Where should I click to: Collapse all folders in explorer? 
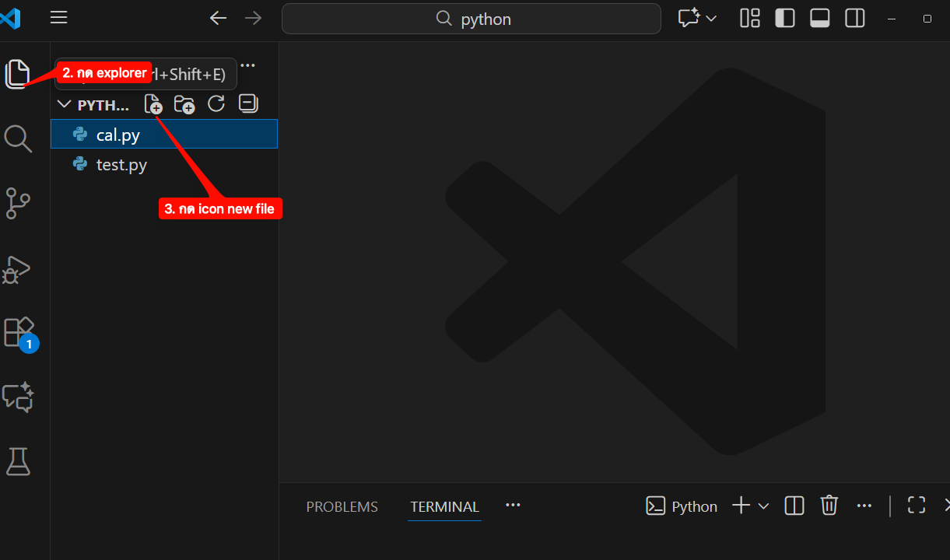point(248,103)
